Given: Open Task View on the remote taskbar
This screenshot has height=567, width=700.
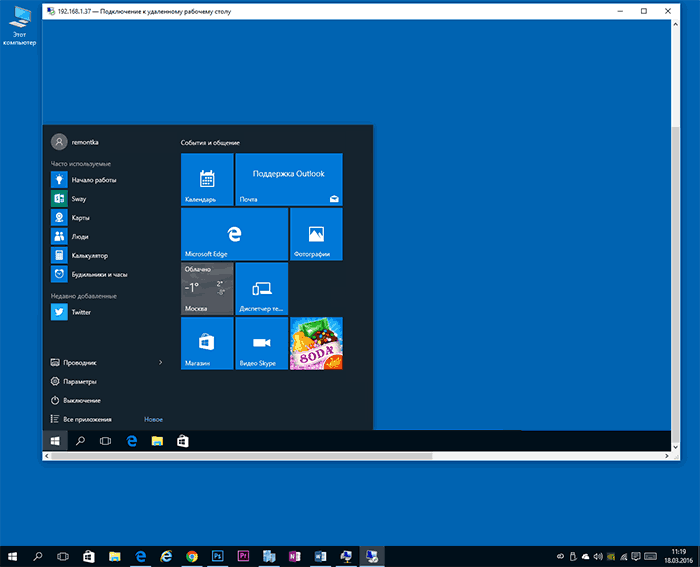Looking at the screenshot, I should (105, 441).
